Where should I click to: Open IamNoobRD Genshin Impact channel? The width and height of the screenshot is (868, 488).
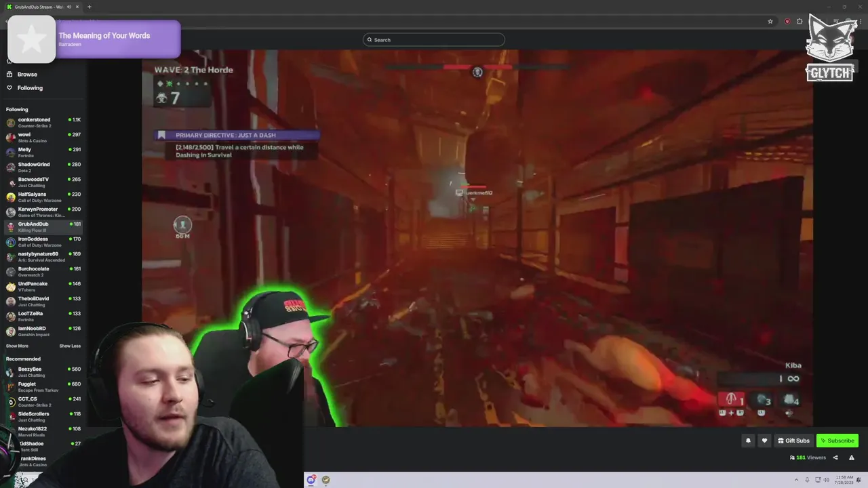coord(43,331)
